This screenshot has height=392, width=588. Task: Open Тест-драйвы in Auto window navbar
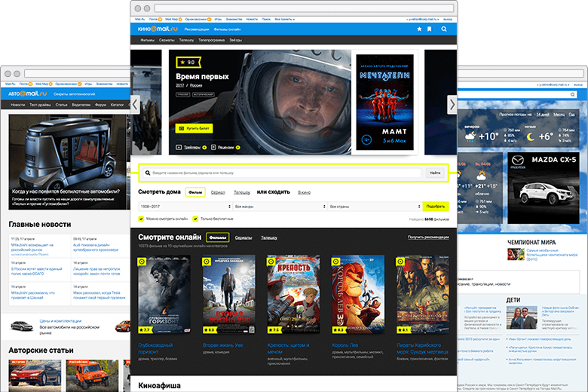[40, 105]
